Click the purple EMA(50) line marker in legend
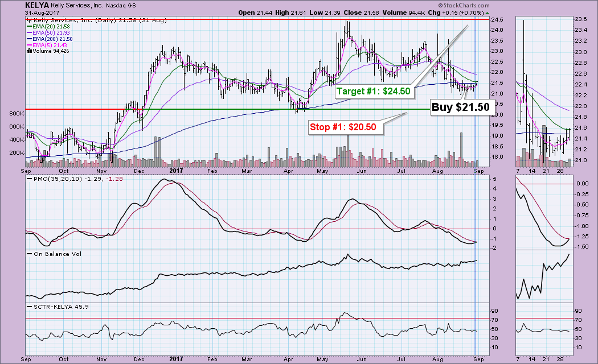This screenshot has width=598, height=364. click(29, 33)
